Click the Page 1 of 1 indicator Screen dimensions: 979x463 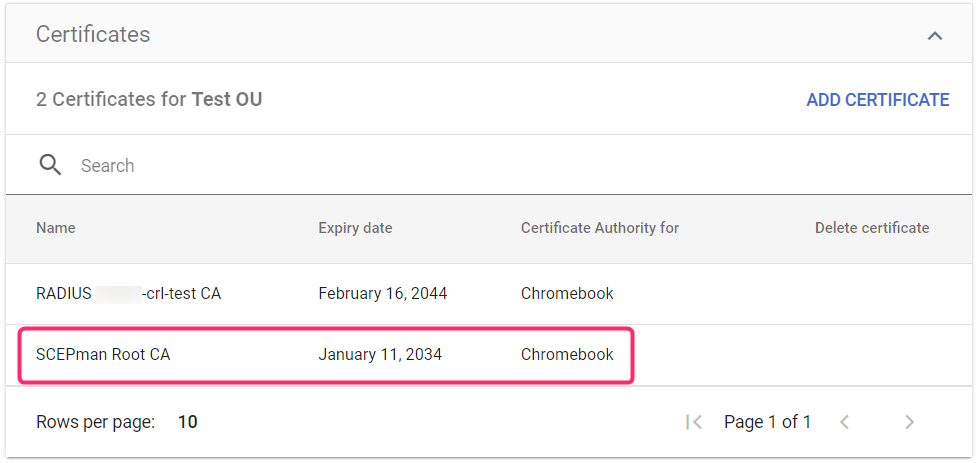[767, 422]
